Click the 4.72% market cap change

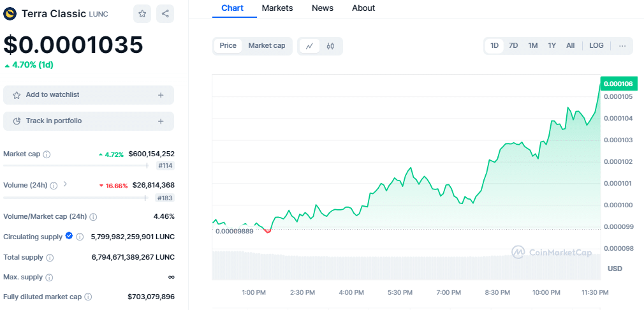pyautogui.click(x=111, y=155)
